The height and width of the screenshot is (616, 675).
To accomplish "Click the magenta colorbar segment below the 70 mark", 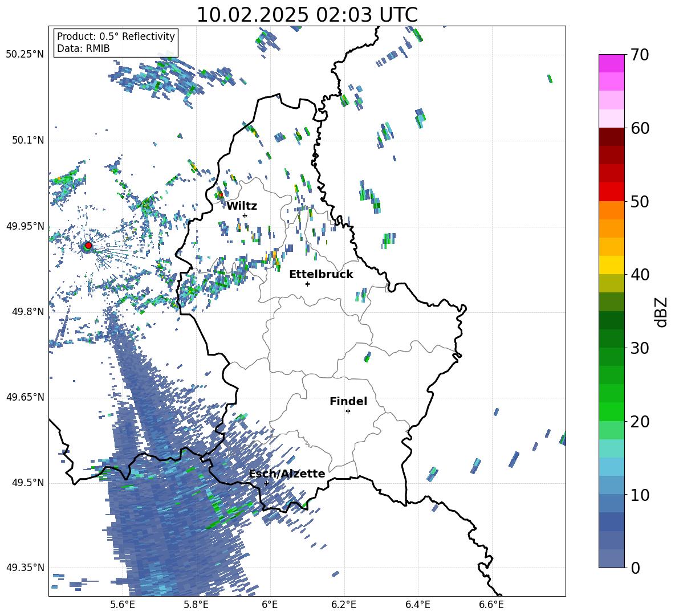I will (x=611, y=63).
